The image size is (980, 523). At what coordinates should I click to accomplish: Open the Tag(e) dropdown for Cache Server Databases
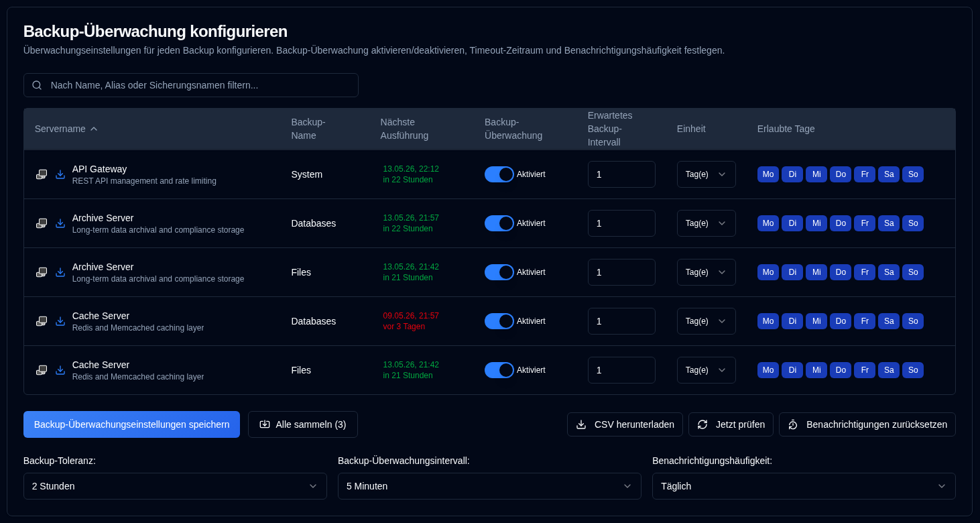tap(707, 321)
